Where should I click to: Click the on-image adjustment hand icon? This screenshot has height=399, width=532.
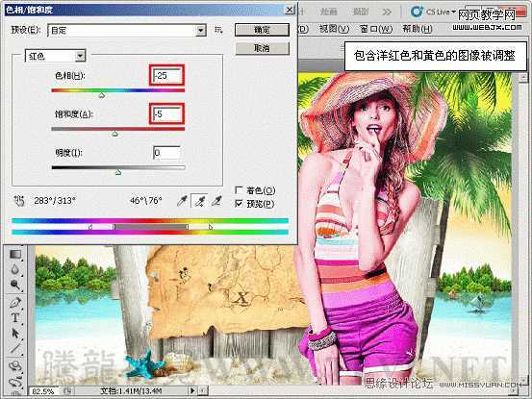(19, 201)
